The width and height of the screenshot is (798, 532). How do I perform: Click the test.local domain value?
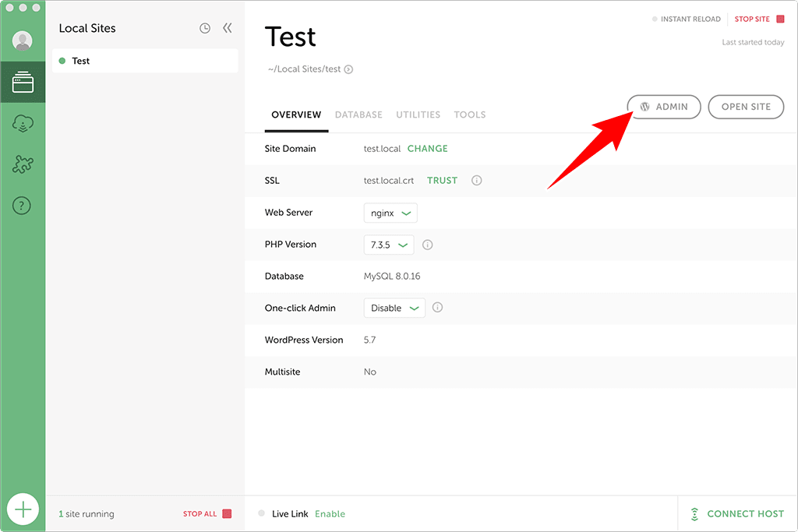[382, 149]
